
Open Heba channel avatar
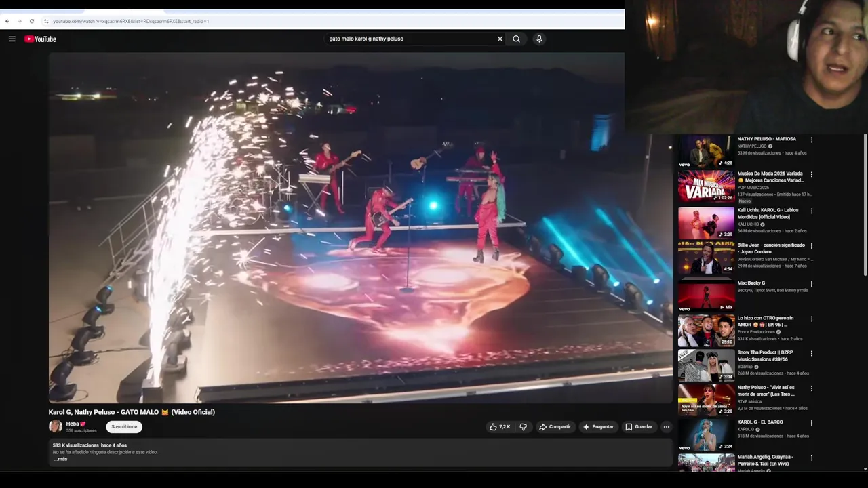[56, 426]
